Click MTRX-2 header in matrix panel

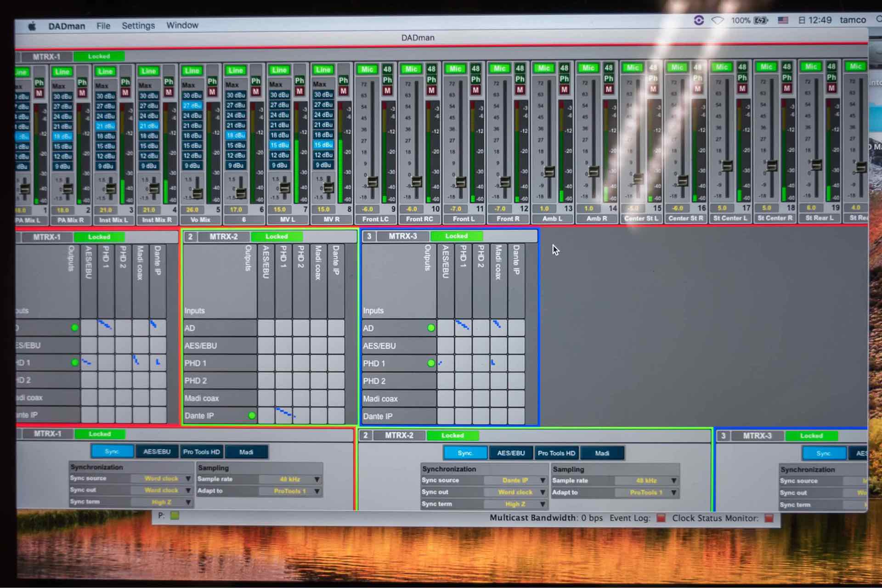pyautogui.click(x=224, y=237)
